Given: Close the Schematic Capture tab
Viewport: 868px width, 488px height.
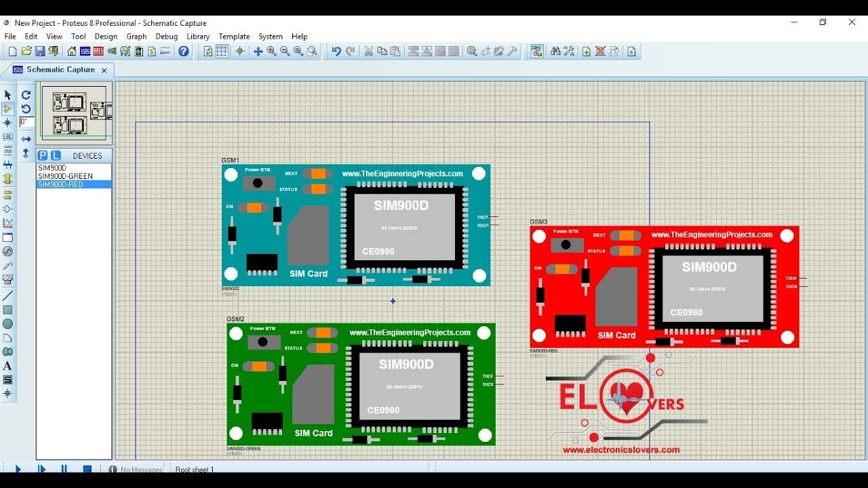Looking at the screenshot, I should 104,70.
